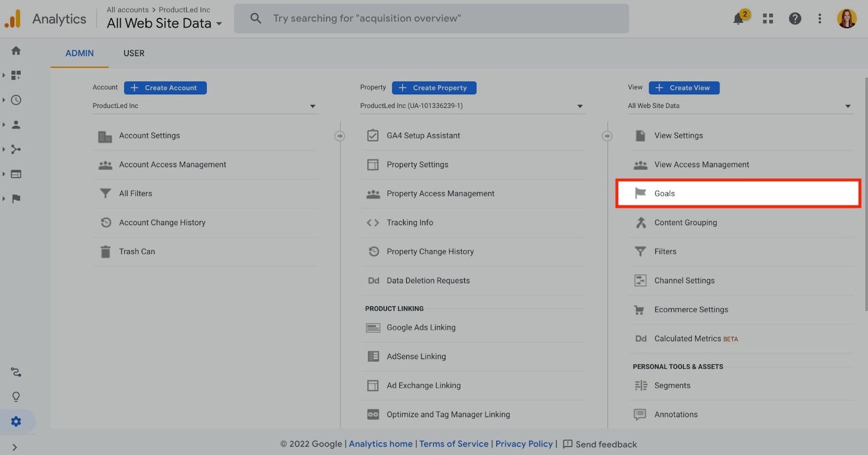Open Tracking Info
The height and width of the screenshot is (455, 868).
tap(474, 223)
